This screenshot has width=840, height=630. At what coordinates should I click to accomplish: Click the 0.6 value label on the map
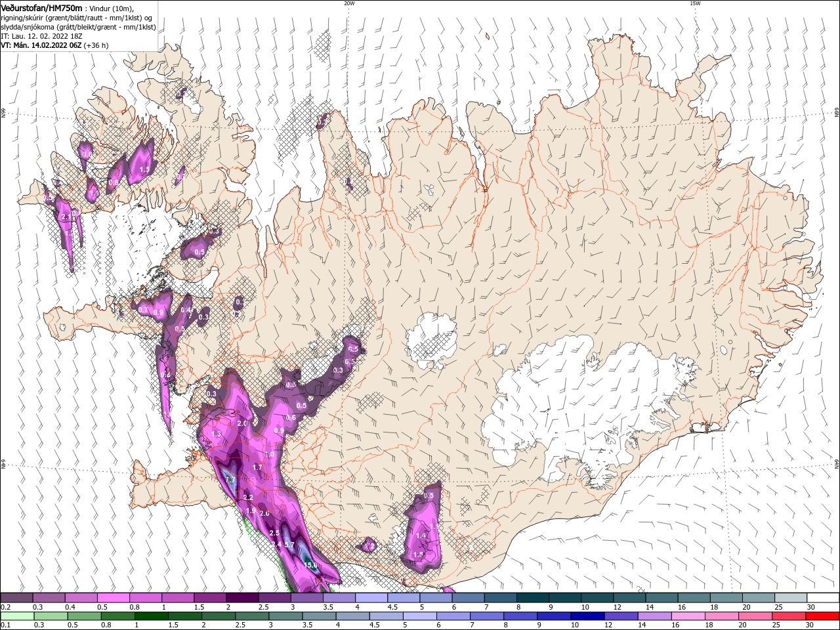(291, 417)
